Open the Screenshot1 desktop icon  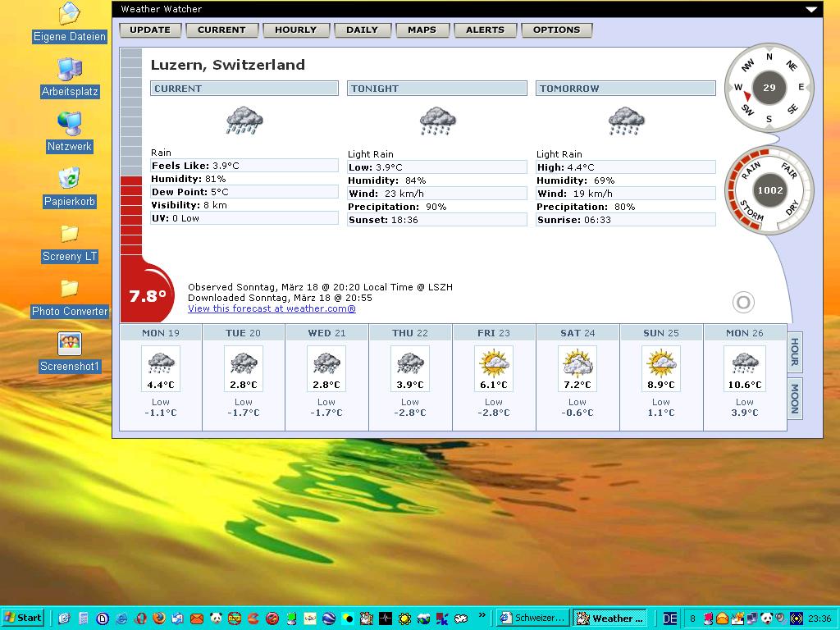tap(70, 343)
